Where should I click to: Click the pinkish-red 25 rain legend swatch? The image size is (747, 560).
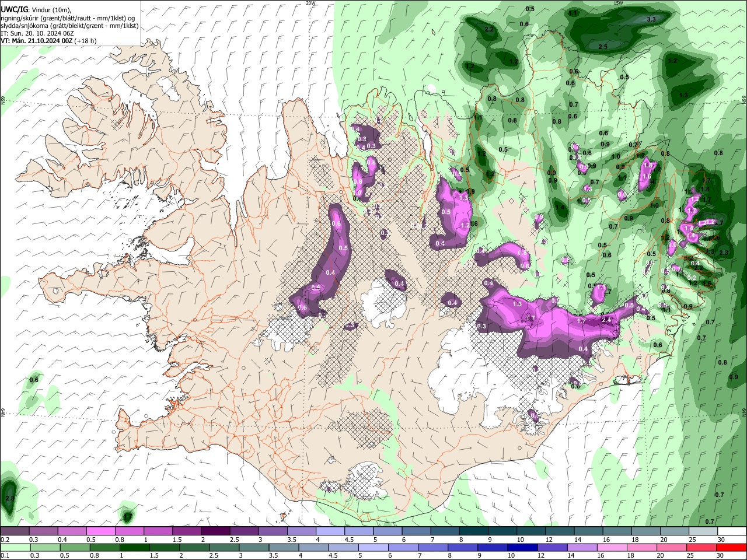(x=700, y=547)
